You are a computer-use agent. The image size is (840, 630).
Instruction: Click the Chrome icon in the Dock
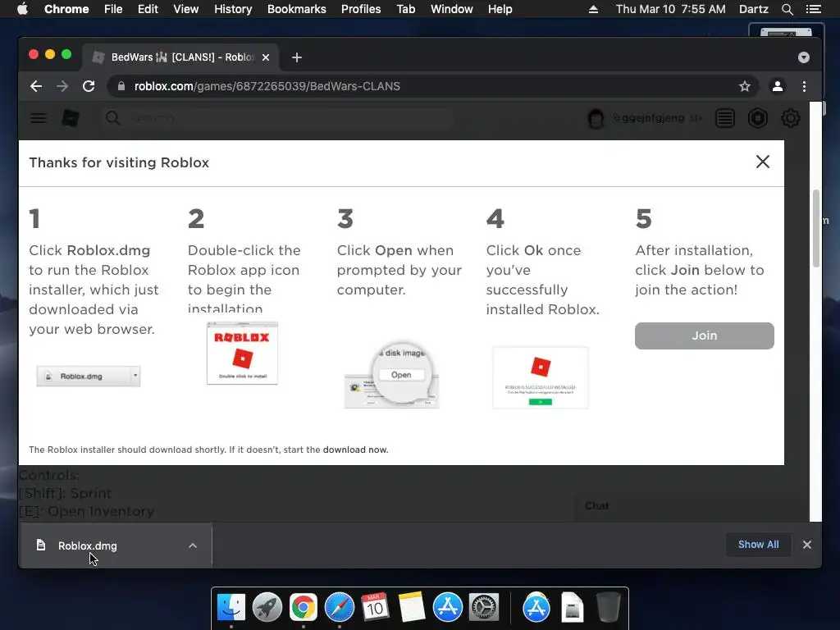[304, 607]
